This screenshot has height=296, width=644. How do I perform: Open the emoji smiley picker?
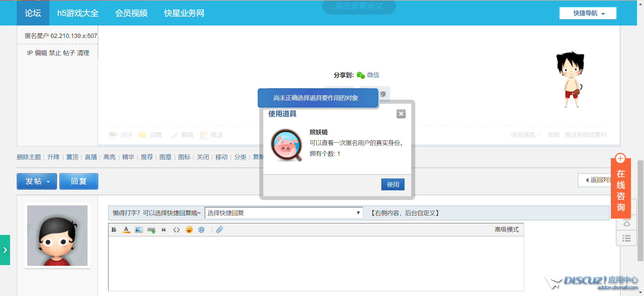click(189, 230)
